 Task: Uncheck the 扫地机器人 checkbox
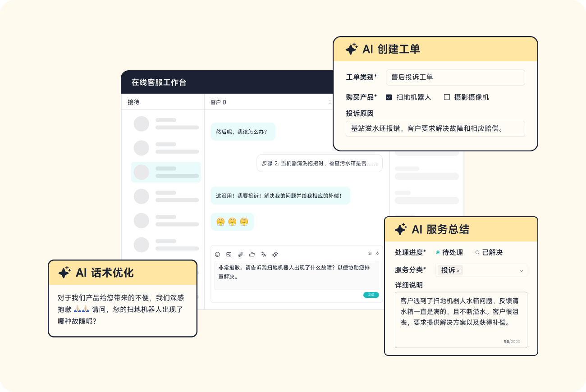pos(389,97)
